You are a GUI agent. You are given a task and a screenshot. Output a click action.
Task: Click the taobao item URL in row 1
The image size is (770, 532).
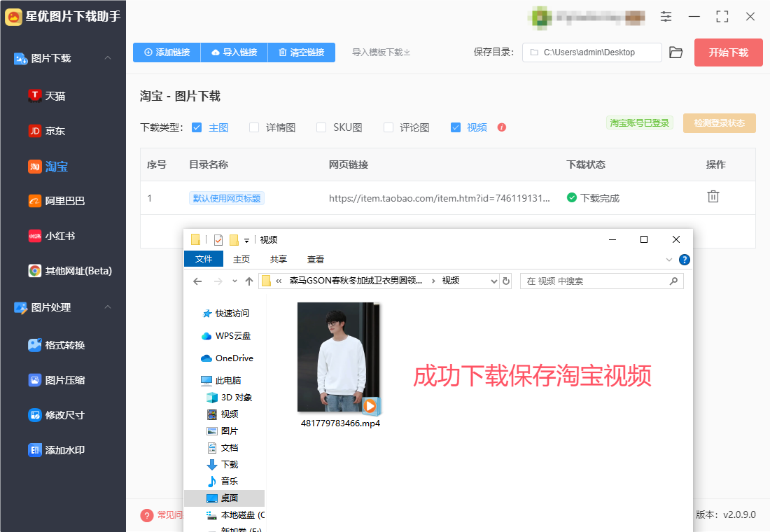point(439,198)
